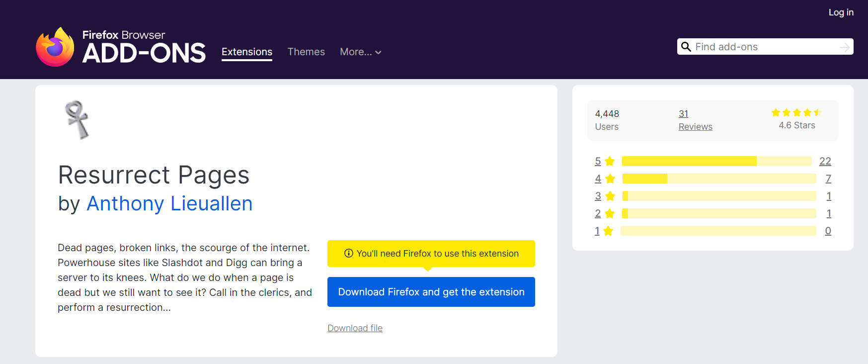Click the Resurrect Pages title
The image size is (868, 364).
pos(154,175)
